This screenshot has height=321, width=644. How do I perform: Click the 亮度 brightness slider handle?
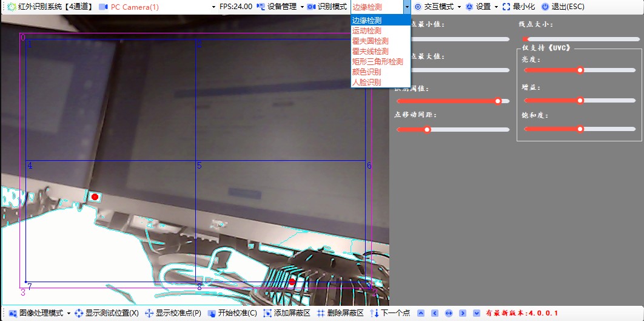click(580, 70)
